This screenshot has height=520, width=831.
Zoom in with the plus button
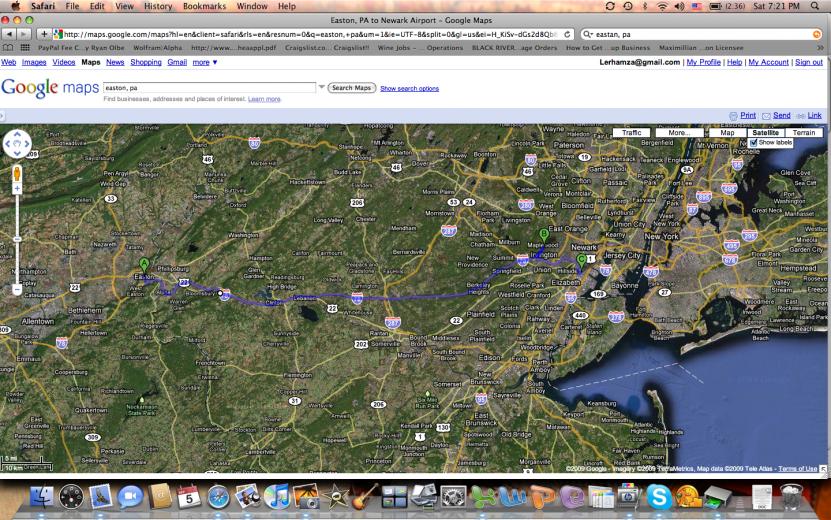(x=17, y=186)
